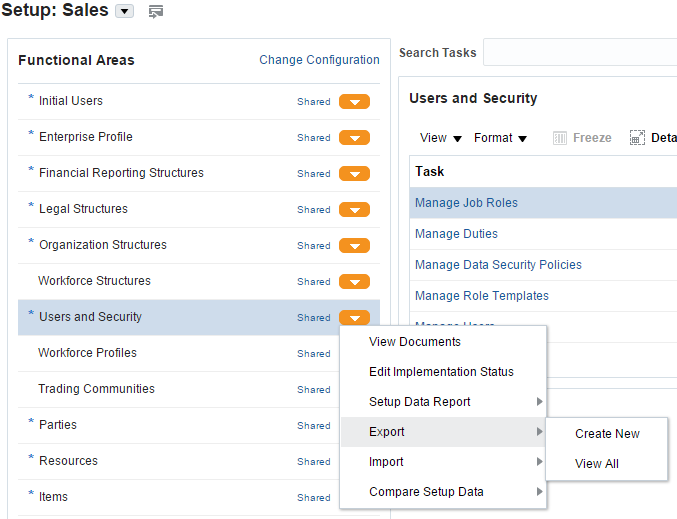
Task: Click the Detach icon in the toolbar
Action: (x=637, y=138)
